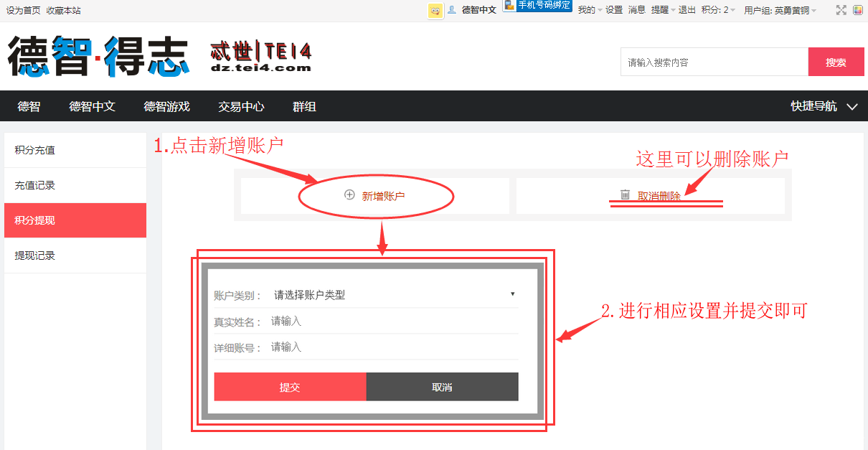868x450 pixels.
Task: Switch to the 交易中心 tab
Action: click(240, 106)
